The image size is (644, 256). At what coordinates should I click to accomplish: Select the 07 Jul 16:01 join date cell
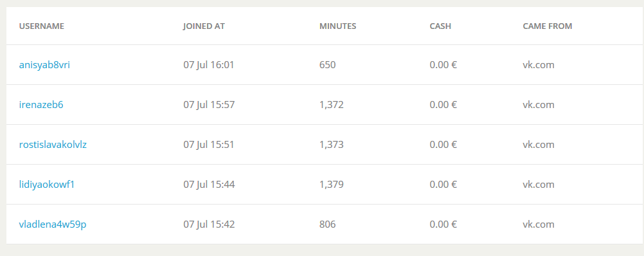click(x=209, y=65)
